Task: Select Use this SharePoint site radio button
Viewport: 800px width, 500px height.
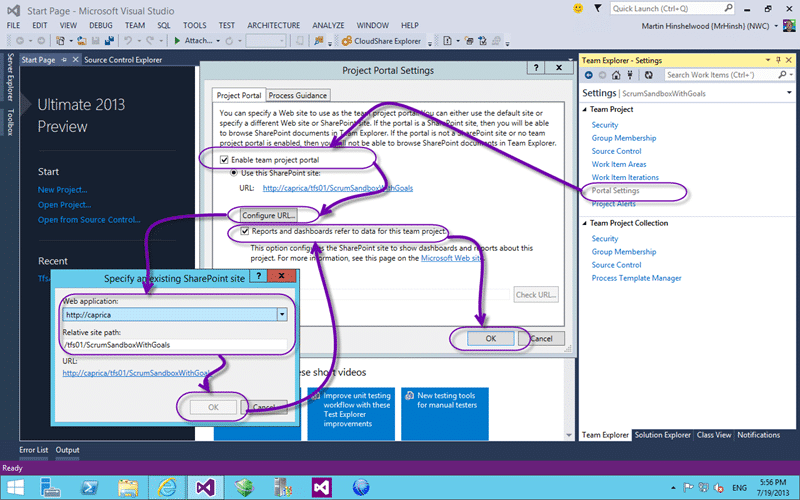Action: (234, 173)
